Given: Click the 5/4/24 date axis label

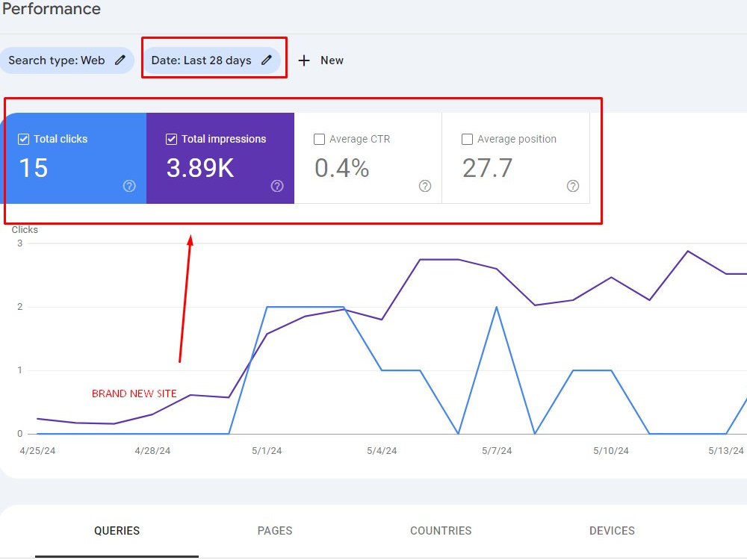Looking at the screenshot, I should [382, 450].
